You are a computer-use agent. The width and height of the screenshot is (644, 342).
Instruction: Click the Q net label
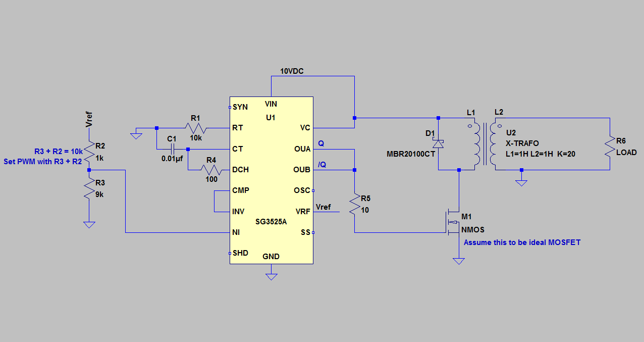point(321,143)
